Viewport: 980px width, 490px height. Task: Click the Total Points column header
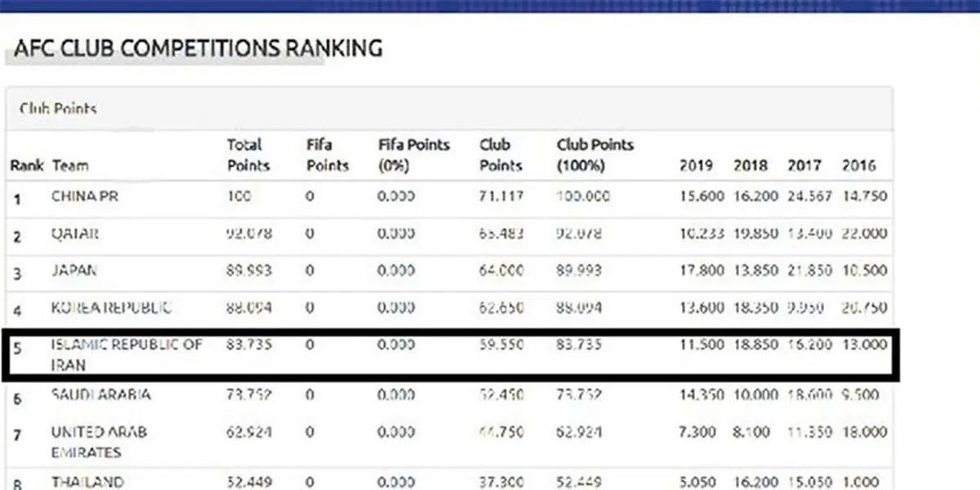248,155
